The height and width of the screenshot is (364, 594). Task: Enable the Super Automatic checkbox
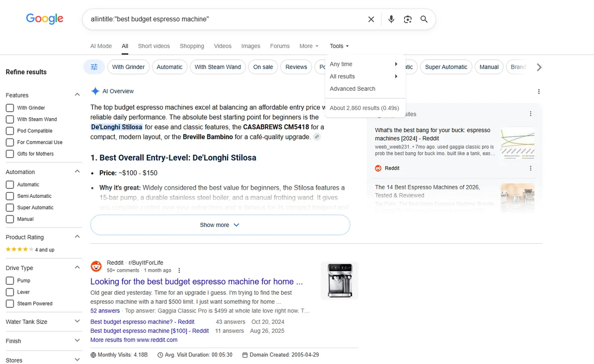[9, 208]
